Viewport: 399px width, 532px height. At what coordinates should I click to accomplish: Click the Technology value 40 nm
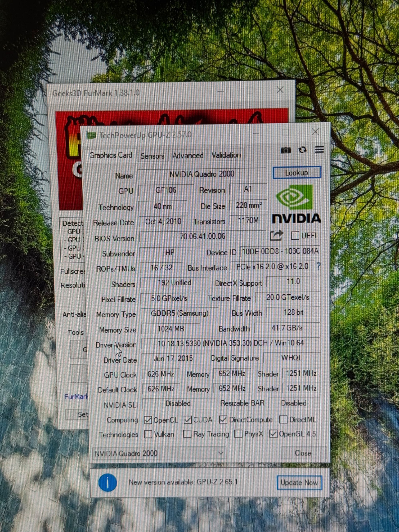(163, 206)
